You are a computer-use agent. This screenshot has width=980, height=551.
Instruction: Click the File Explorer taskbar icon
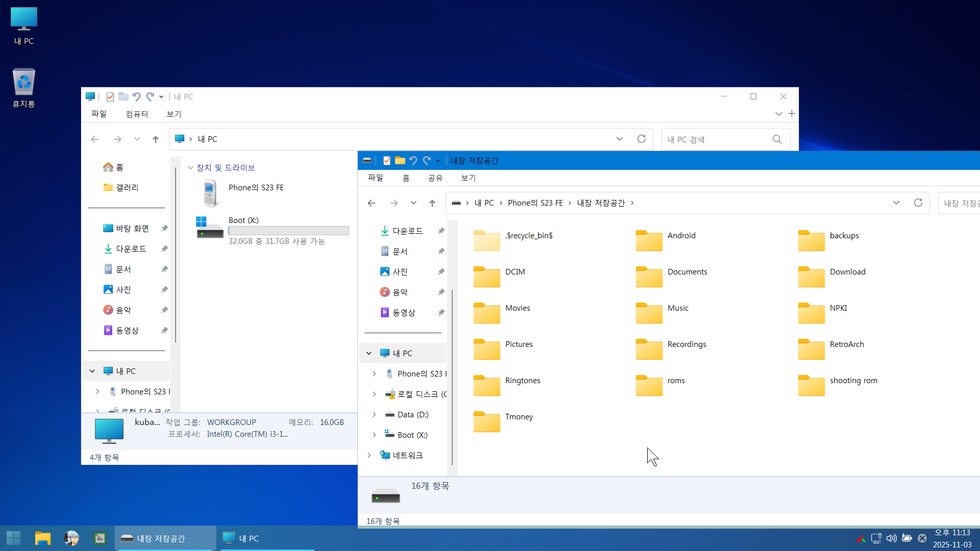pos(43,538)
